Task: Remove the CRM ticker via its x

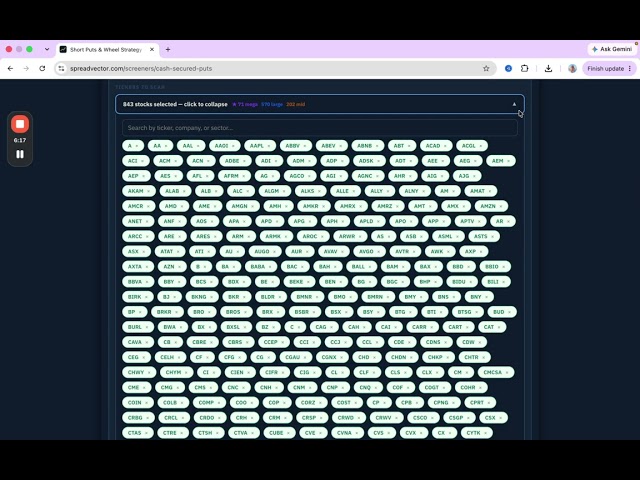Action: click(285, 418)
